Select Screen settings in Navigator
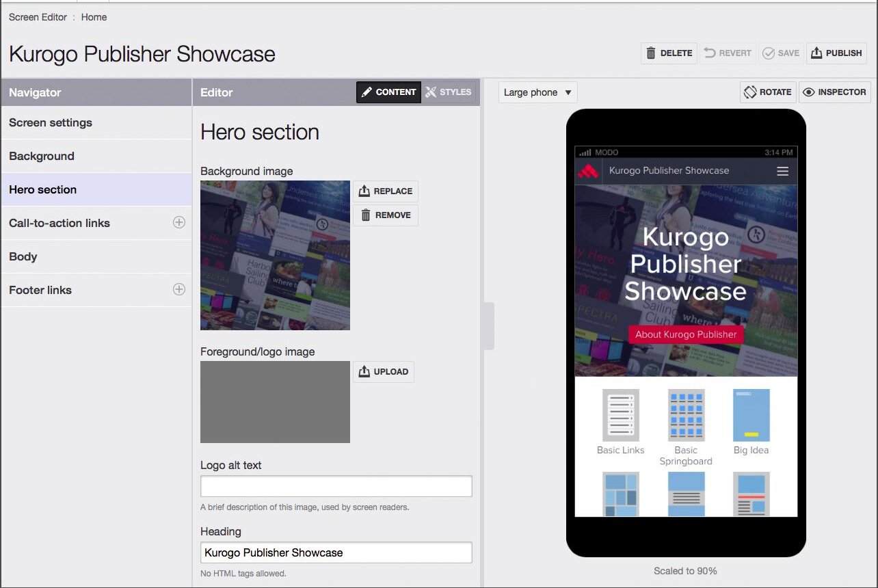 pyautogui.click(x=96, y=123)
